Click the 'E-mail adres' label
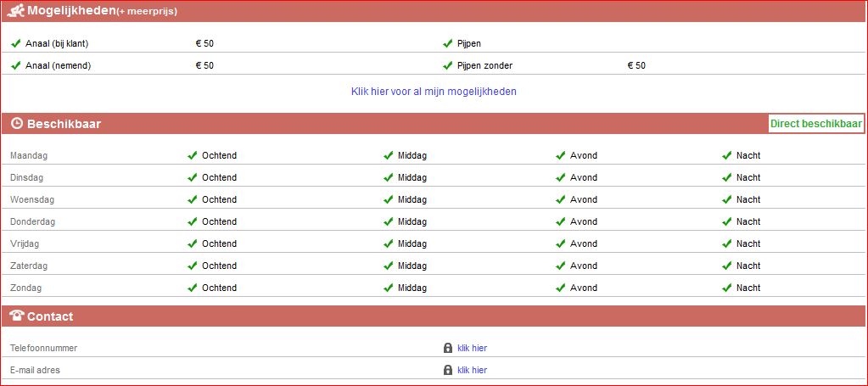 pos(35,370)
